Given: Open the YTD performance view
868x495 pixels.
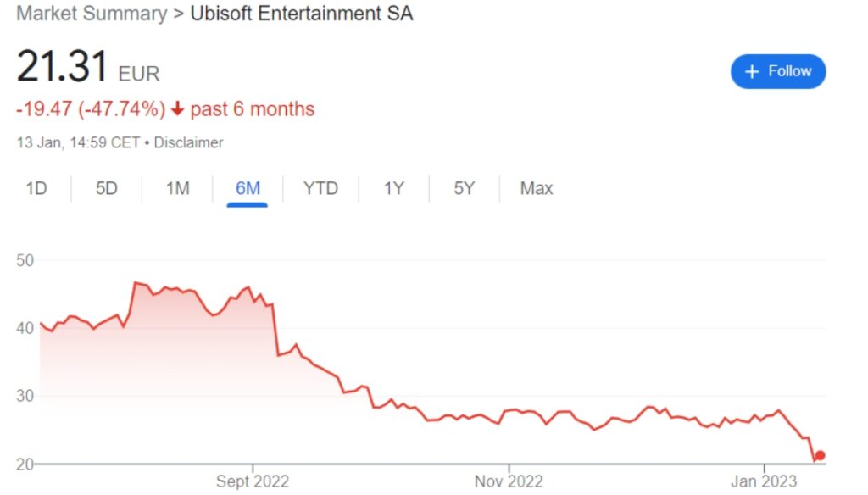Looking at the screenshot, I should point(320,188).
